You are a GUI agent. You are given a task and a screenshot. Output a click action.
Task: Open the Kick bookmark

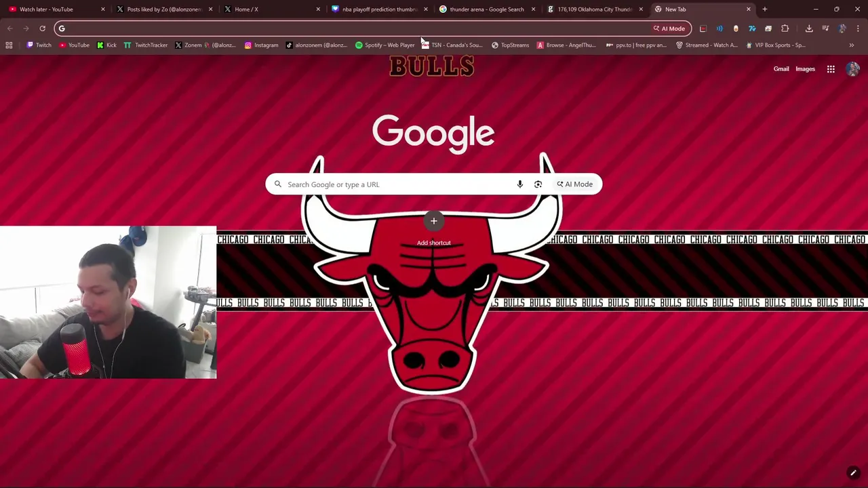pyautogui.click(x=106, y=45)
